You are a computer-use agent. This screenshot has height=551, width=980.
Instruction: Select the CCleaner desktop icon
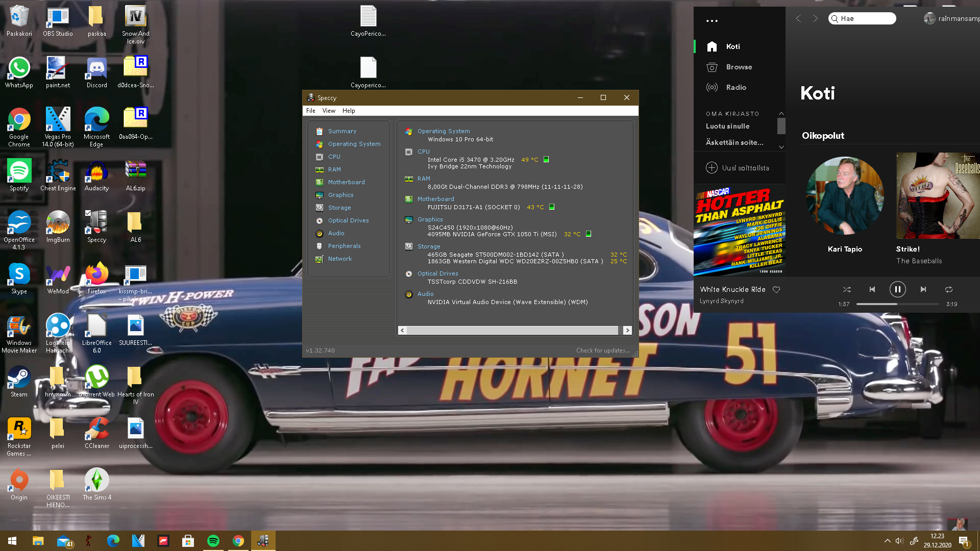pyautogui.click(x=96, y=433)
